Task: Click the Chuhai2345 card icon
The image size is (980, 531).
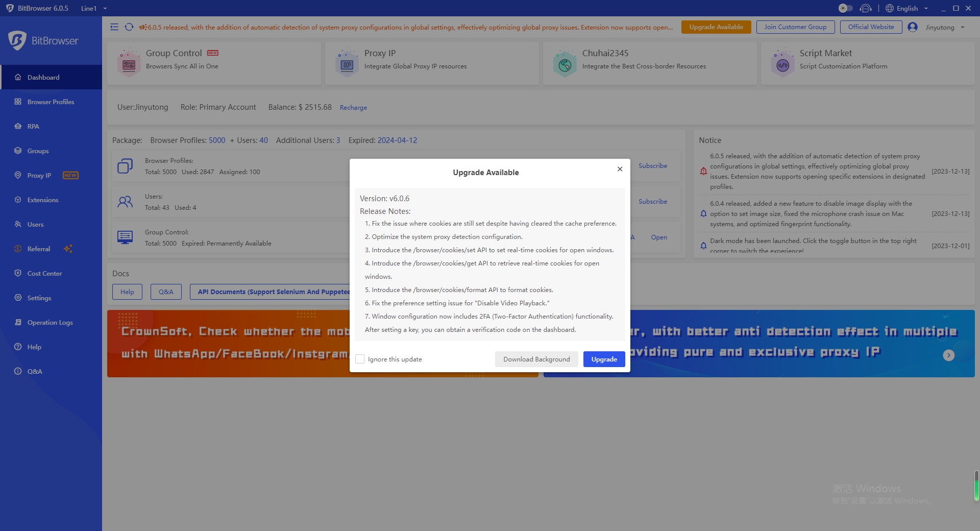Action: pyautogui.click(x=565, y=63)
